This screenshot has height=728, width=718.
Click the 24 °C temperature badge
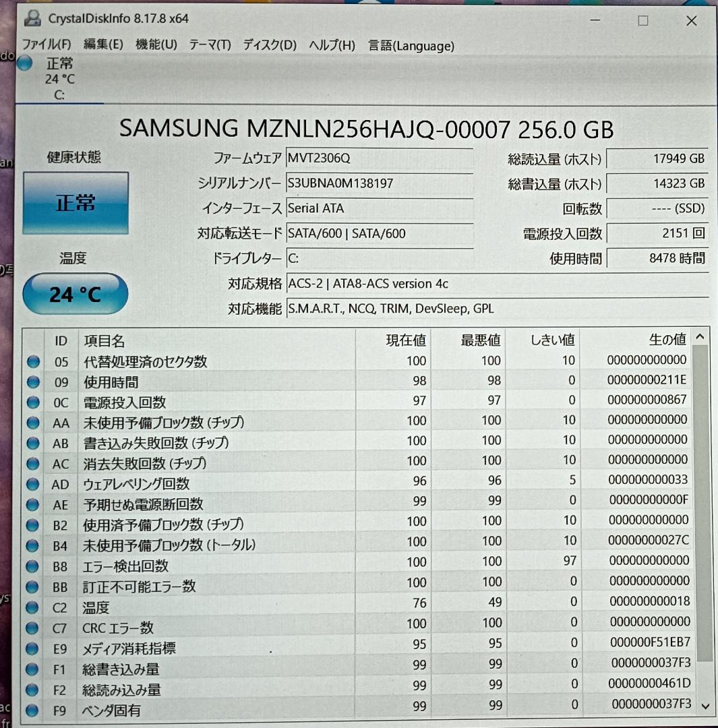coord(75,294)
